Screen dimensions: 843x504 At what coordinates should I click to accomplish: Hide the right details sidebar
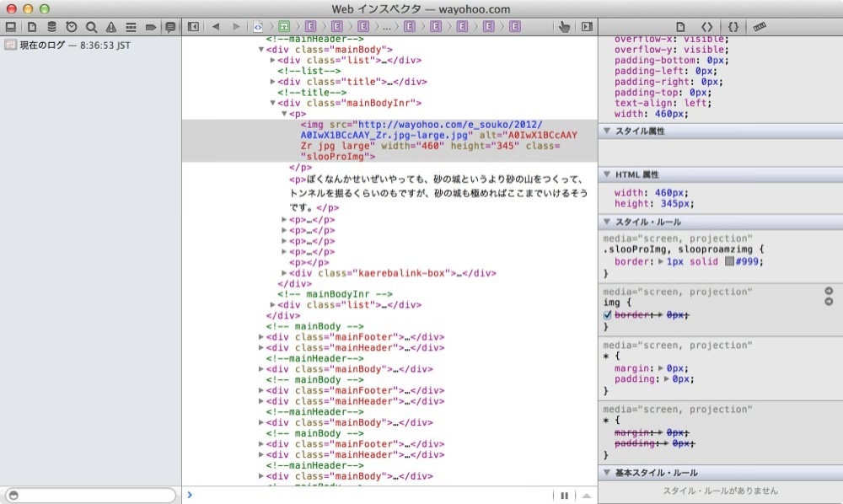587,26
